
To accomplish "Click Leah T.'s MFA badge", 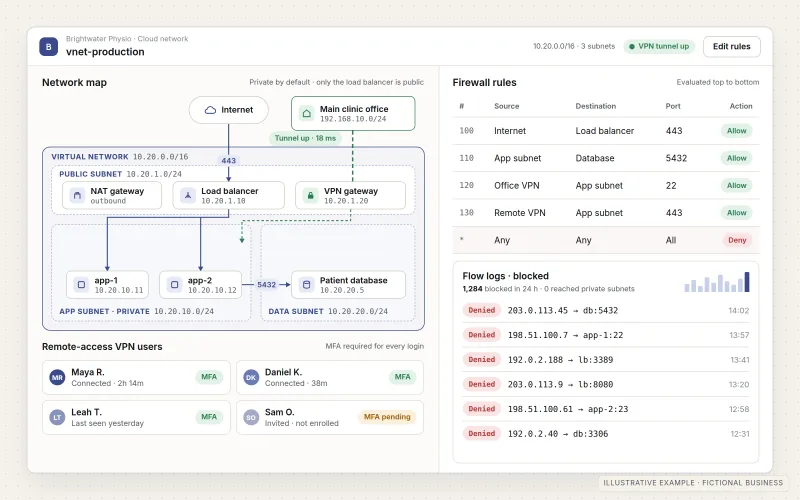I will (209, 417).
